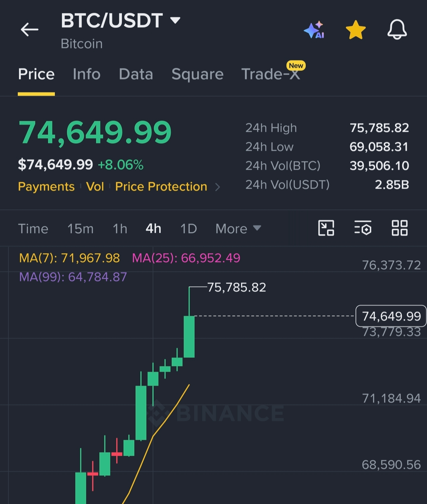Screen dimensions: 427x504
Task: Tap the current price tag on chart axis
Action: pyautogui.click(x=391, y=316)
